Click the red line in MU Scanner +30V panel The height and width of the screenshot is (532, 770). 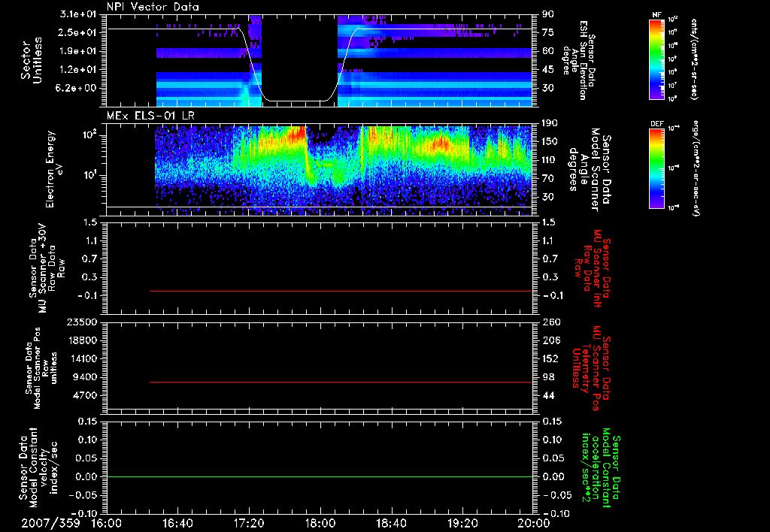341,291
